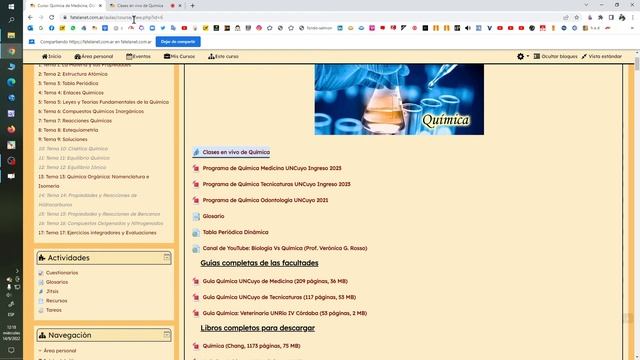640x360 pixels.
Task: Open Cuestionarios in Actividades
Action: (x=62, y=273)
